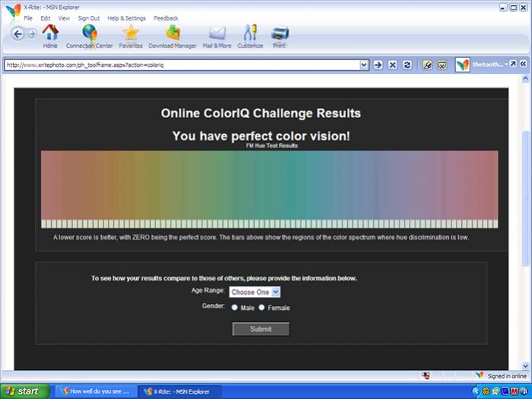Image resolution: width=532 pixels, height=399 pixels.
Task: Open the Download Manager
Action: [172, 37]
